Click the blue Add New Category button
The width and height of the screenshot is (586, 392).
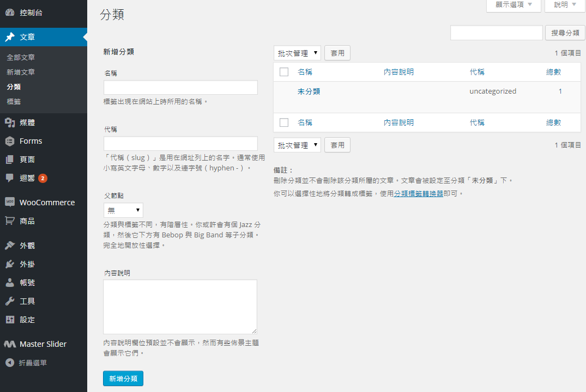tap(123, 378)
